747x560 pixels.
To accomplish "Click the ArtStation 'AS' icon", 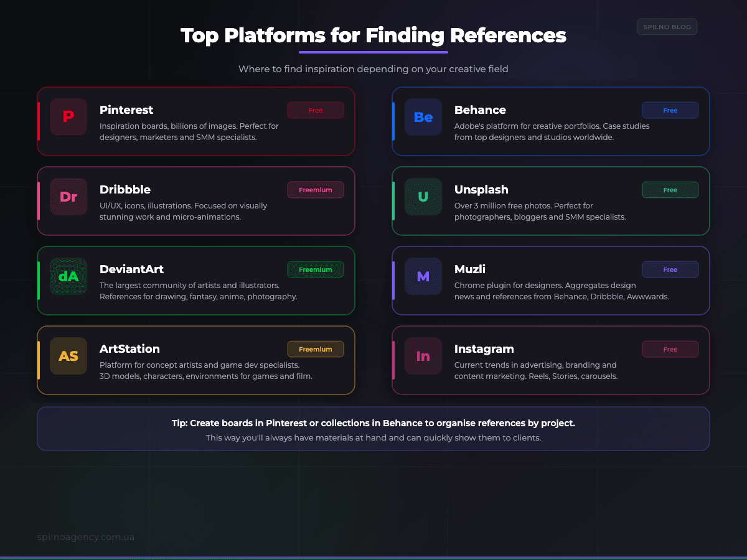I will click(68, 356).
